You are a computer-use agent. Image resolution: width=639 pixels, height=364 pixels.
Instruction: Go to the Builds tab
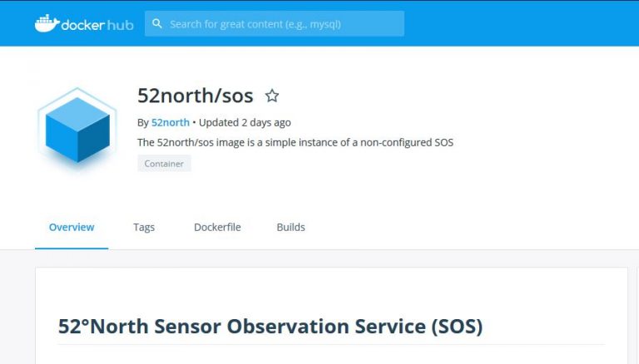point(290,227)
